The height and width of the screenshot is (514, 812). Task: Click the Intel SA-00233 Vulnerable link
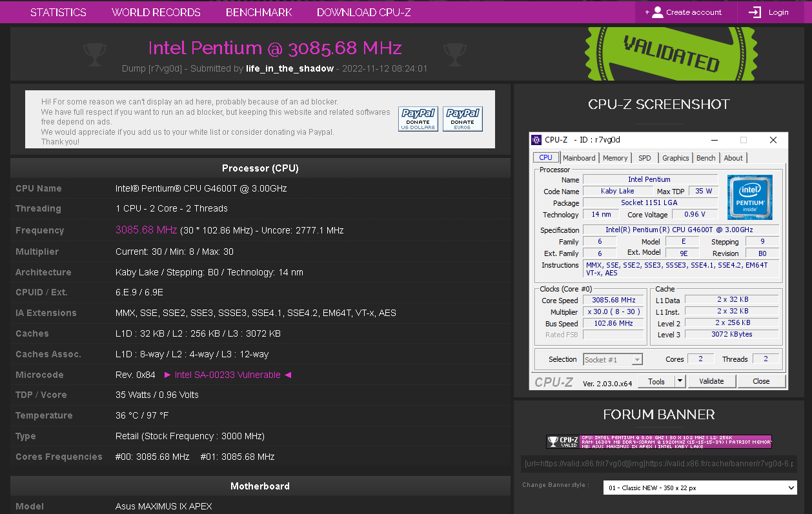(228, 375)
